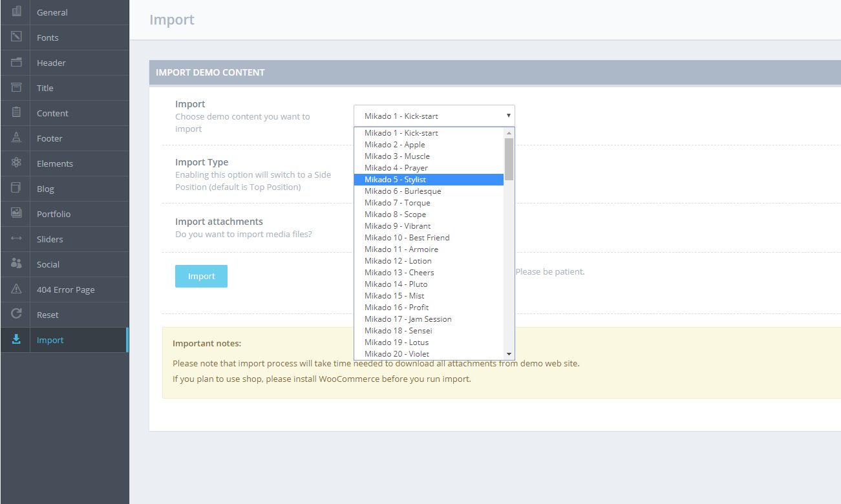Click the Title sidebar link
This screenshot has width=841, height=504.
click(45, 88)
